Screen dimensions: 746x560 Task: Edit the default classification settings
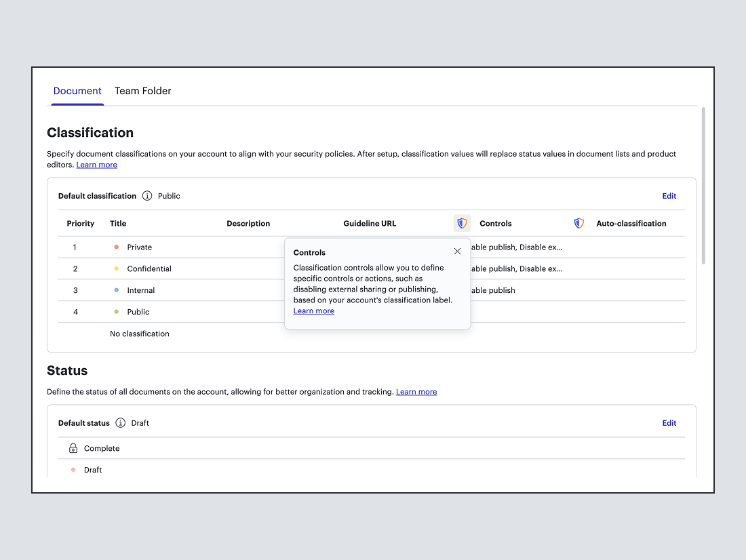click(x=669, y=196)
